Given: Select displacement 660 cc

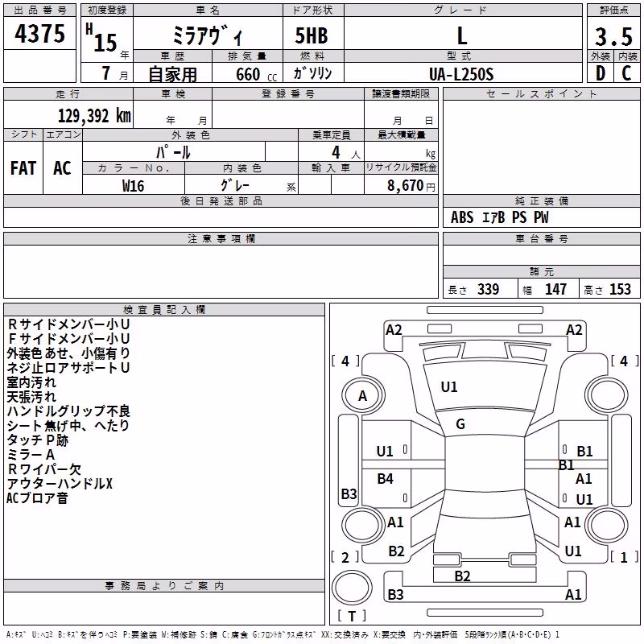Looking at the screenshot, I should click(x=256, y=74).
